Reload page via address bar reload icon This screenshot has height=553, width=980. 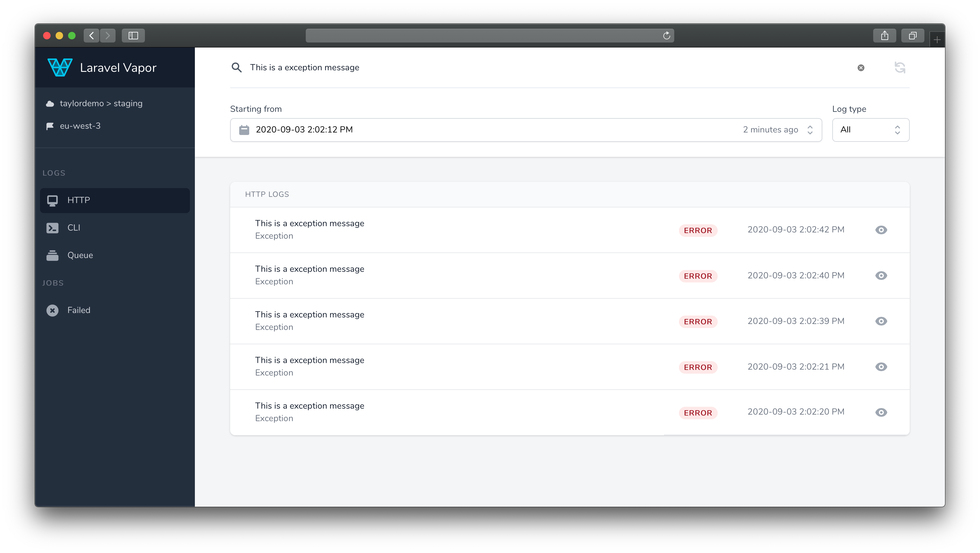(666, 35)
